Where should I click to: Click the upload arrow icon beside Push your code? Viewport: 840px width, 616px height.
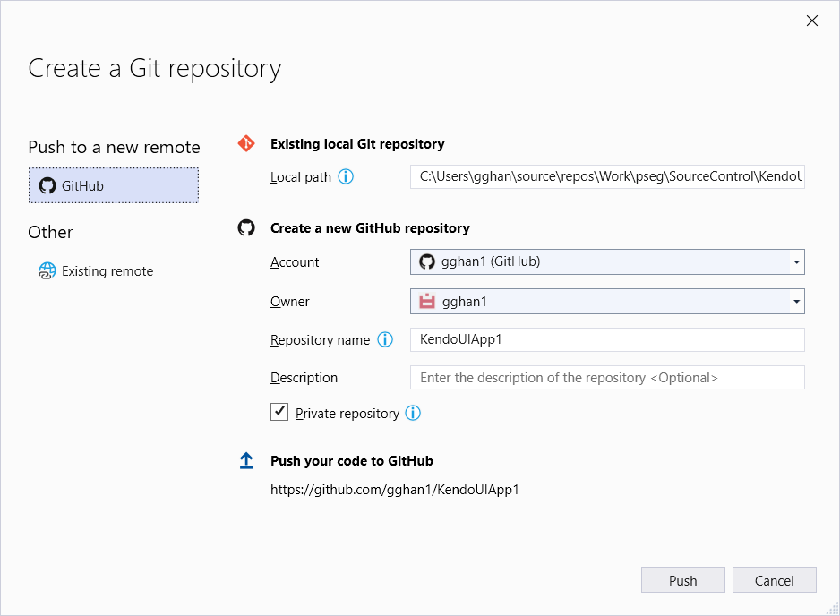246,460
